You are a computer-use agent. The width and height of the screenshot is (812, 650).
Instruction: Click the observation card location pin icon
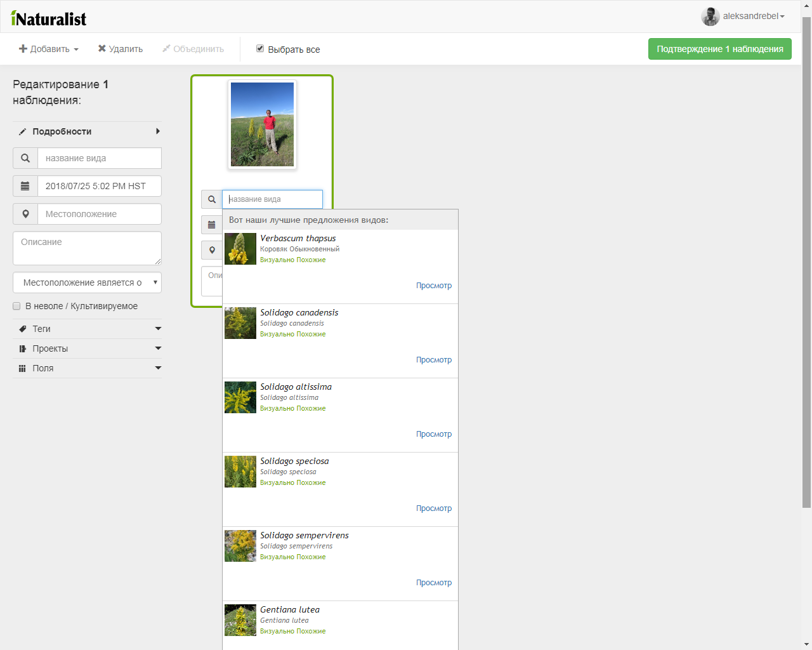click(212, 250)
